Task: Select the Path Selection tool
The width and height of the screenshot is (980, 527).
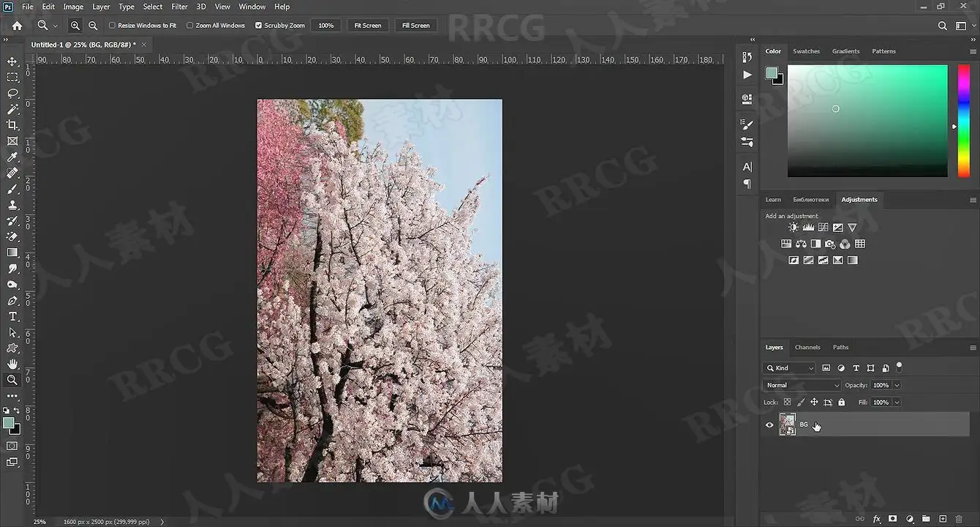Action: 12,332
